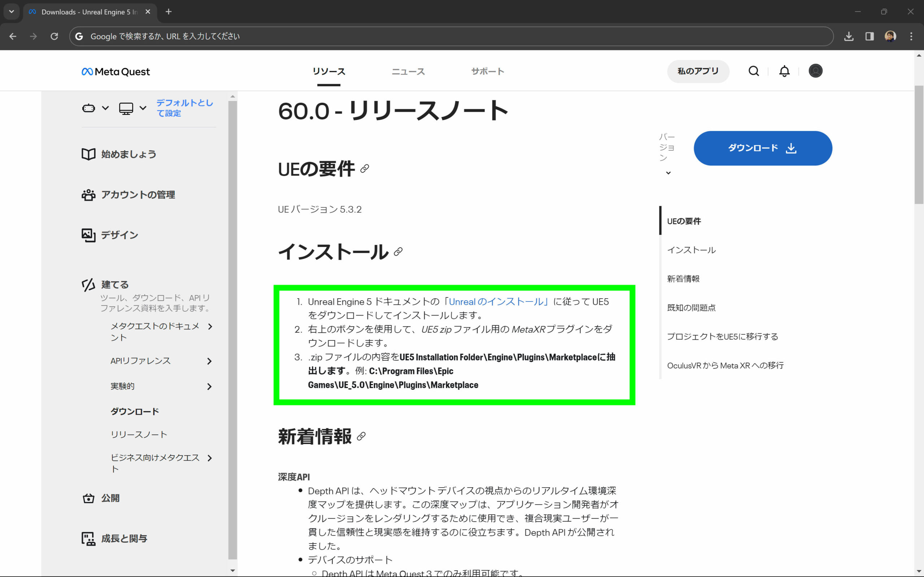Click the left sidebar scrollbar

click(232, 328)
